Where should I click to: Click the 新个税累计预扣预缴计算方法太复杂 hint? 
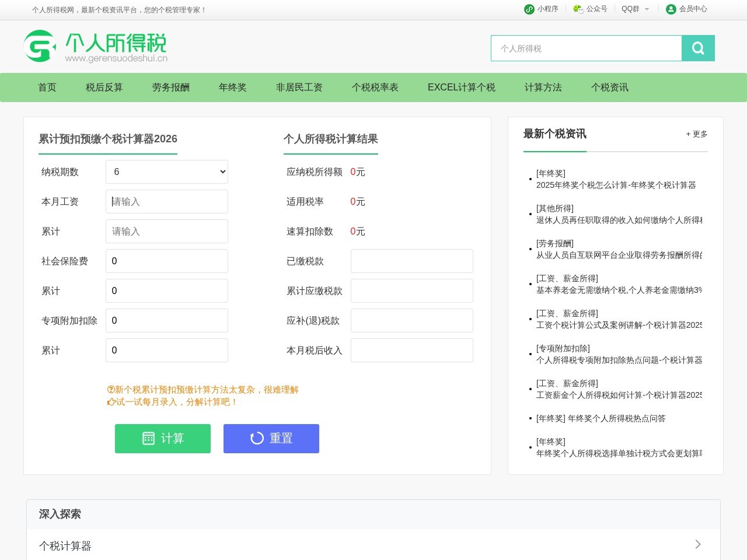point(203,390)
